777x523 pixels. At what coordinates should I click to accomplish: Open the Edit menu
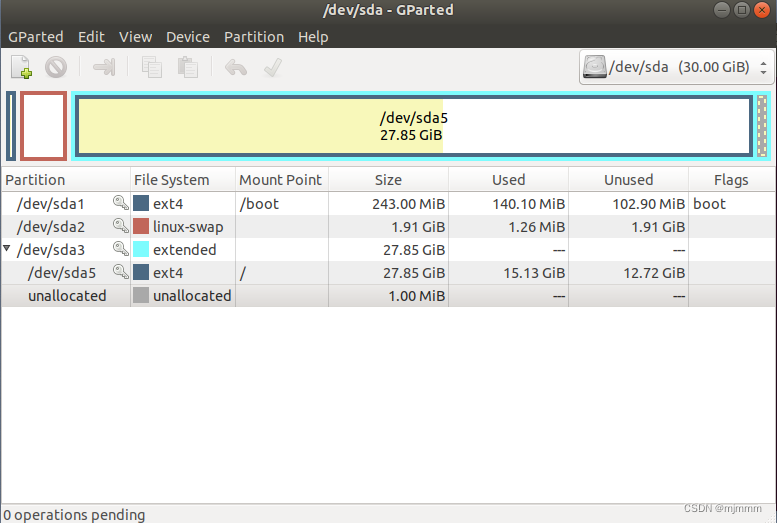[x=91, y=37]
